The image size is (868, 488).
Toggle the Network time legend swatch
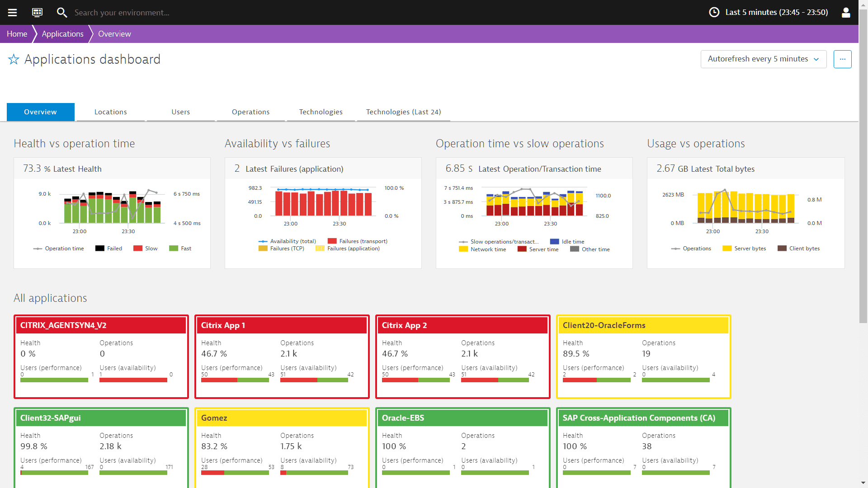coord(463,249)
